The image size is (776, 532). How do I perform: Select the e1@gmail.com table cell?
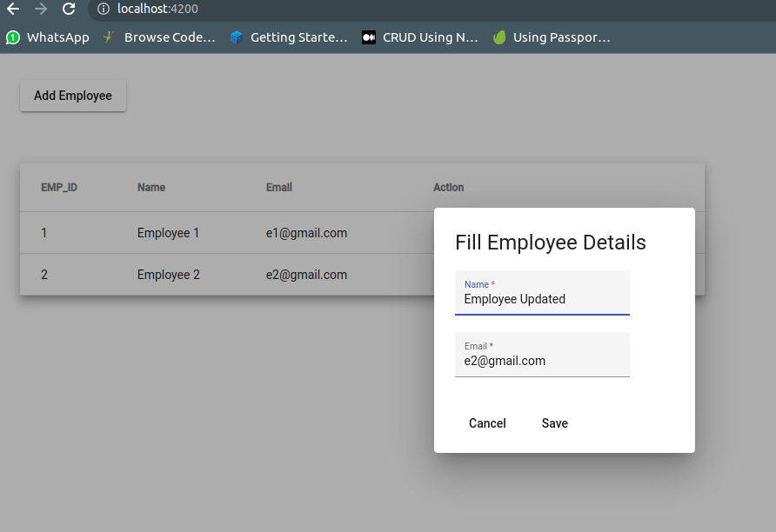306,233
